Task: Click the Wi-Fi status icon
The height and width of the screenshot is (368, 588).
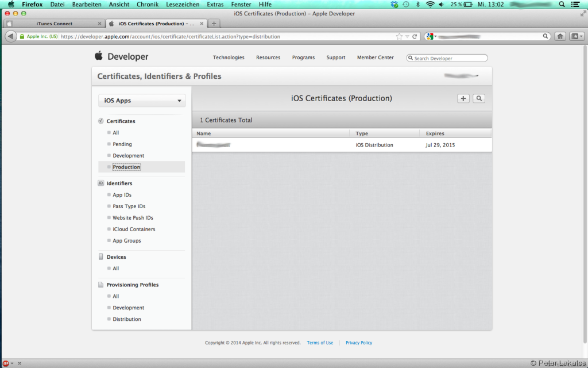Action: pos(430,5)
